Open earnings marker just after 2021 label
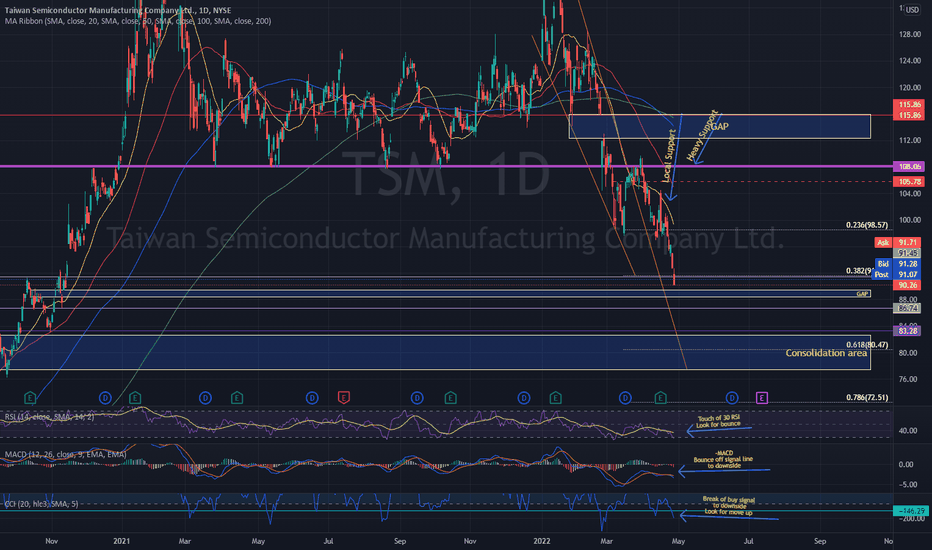The width and height of the screenshot is (932, 550). pyautogui.click(x=135, y=397)
